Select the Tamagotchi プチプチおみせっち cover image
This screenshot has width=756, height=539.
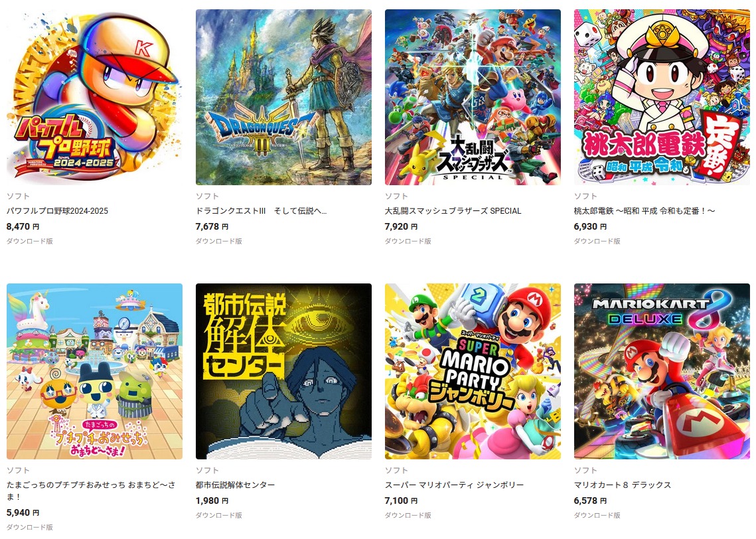[x=94, y=371]
